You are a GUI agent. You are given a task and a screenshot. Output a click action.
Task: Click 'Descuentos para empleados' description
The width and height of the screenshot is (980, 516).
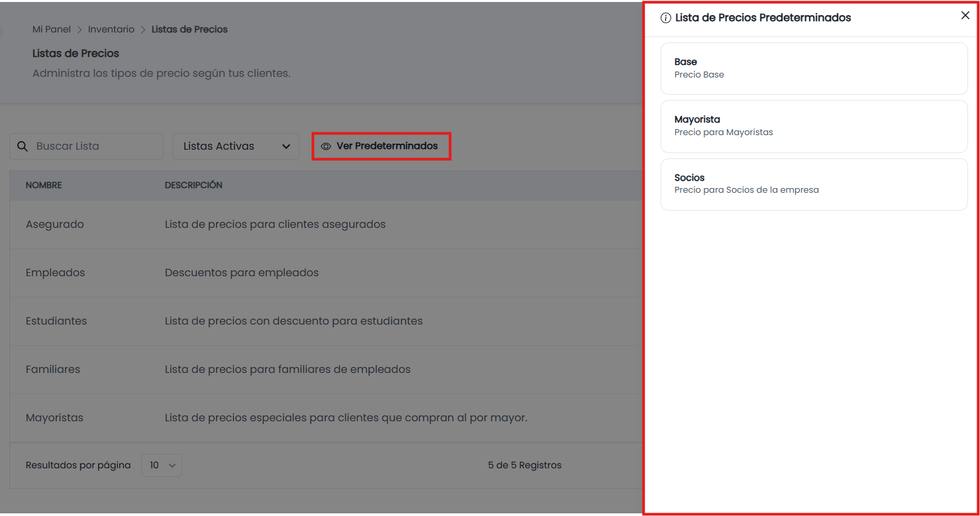click(x=242, y=272)
